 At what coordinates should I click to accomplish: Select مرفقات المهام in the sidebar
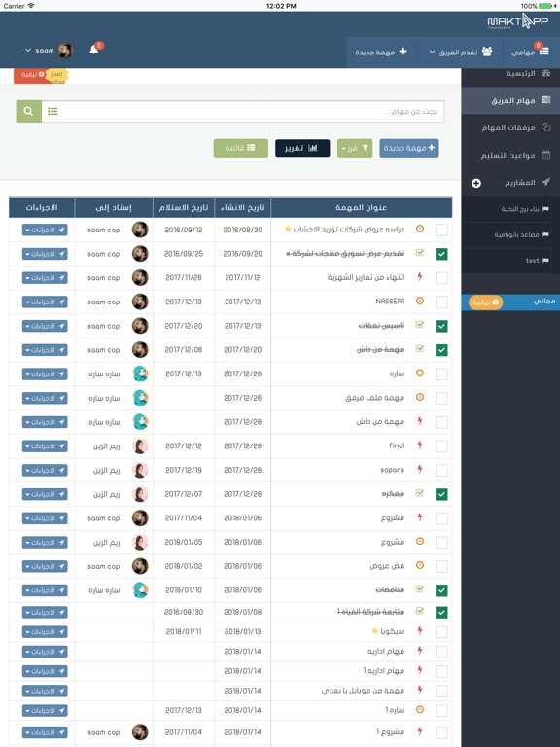510,127
